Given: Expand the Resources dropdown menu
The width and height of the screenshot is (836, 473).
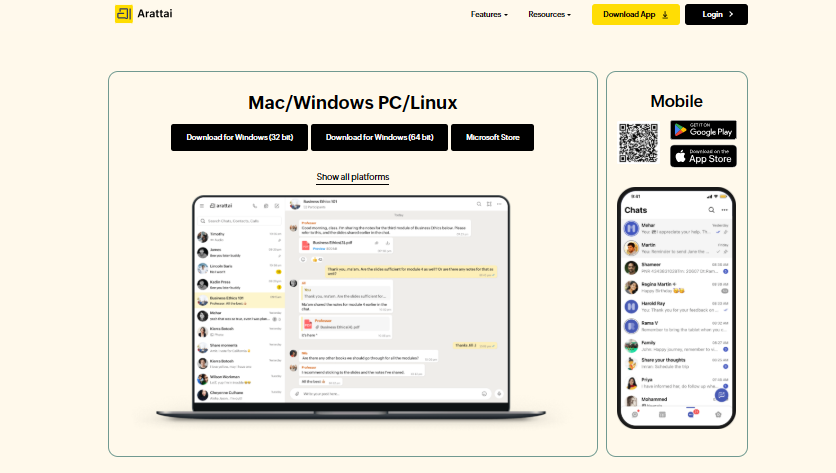Looking at the screenshot, I should click(x=549, y=14).
